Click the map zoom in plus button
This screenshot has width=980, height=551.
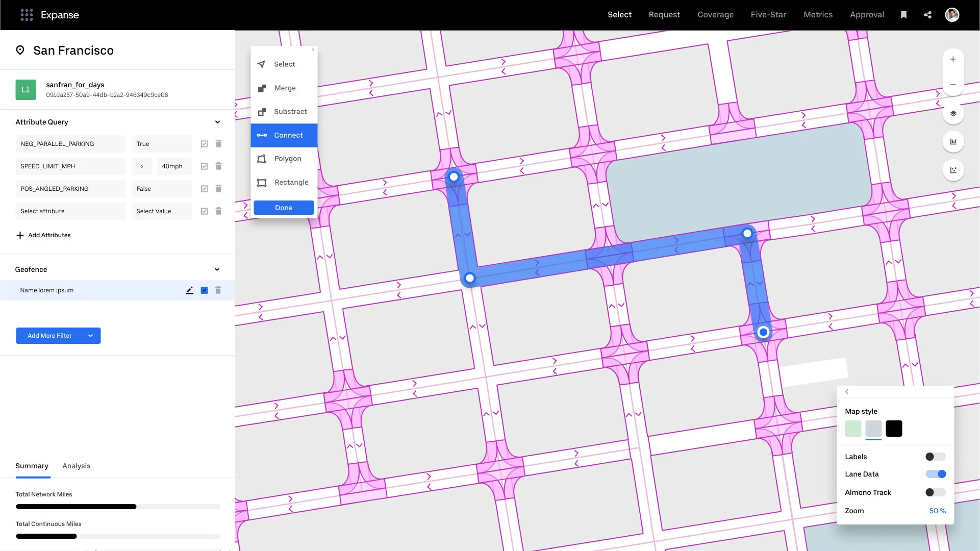click(953, 59)
